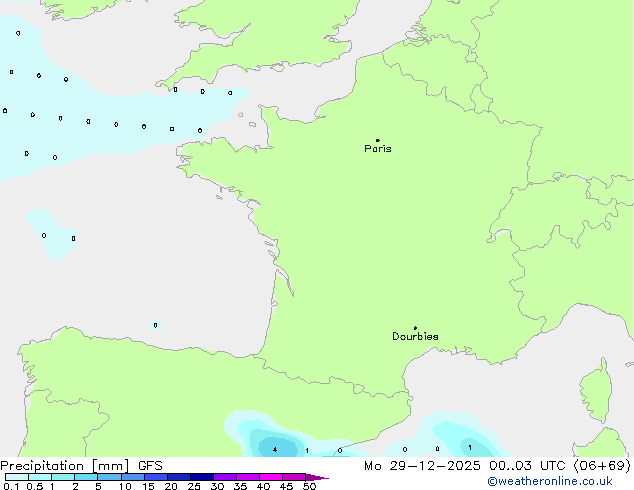The height and width of the screenshot is (490, 634).
Task: Click the precipitation value '4' over Spain
Action: tap(275, 450)
